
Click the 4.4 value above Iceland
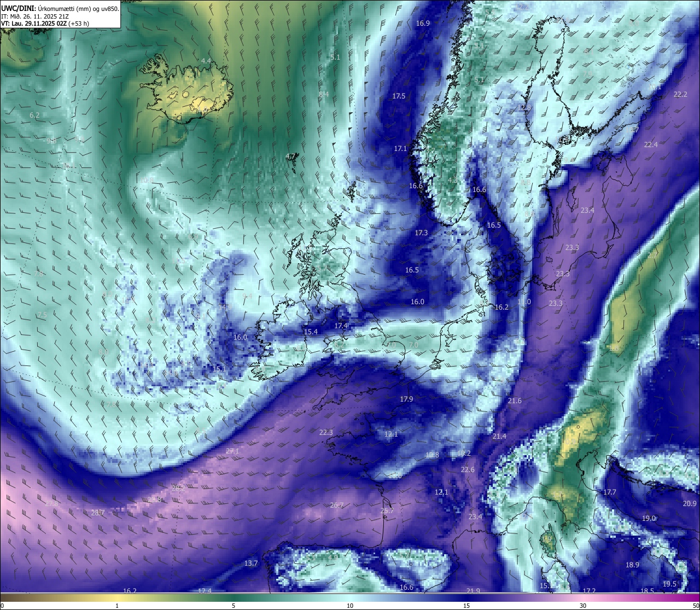pyautogui.click(x=206, y=61)
